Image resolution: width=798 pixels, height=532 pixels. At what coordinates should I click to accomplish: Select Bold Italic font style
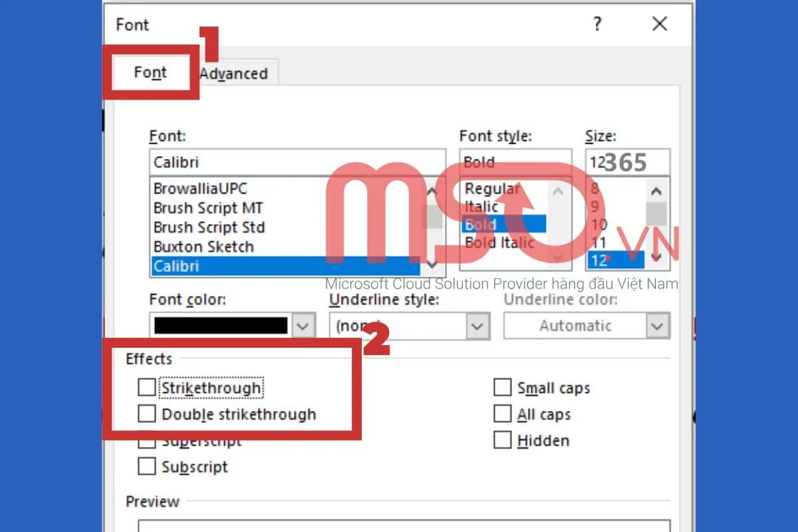499,243
